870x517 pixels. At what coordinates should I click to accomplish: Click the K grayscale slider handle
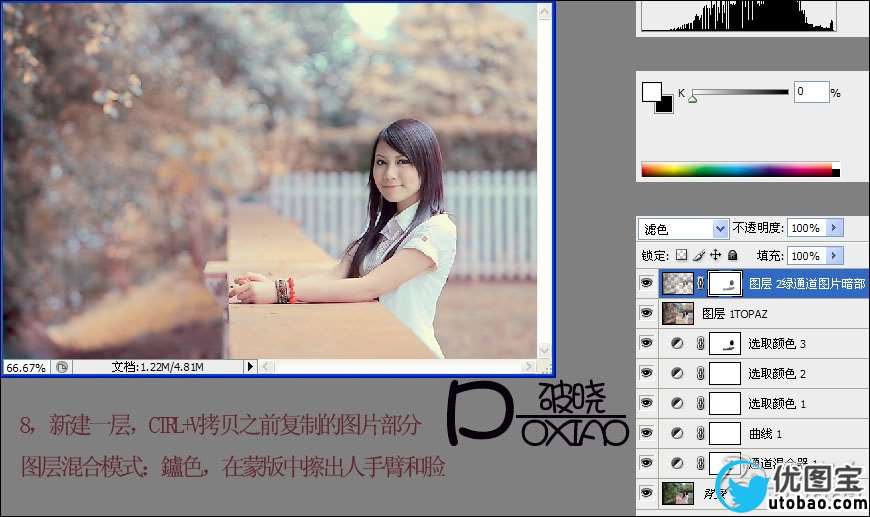click(692, 99)
